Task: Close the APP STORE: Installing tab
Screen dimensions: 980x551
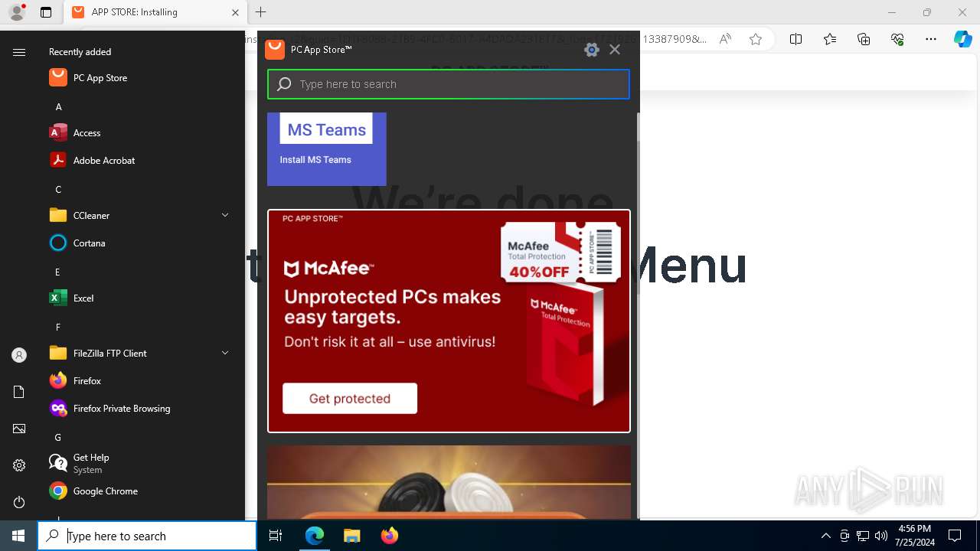Action: pyautogui.click(x=235, y=12)
